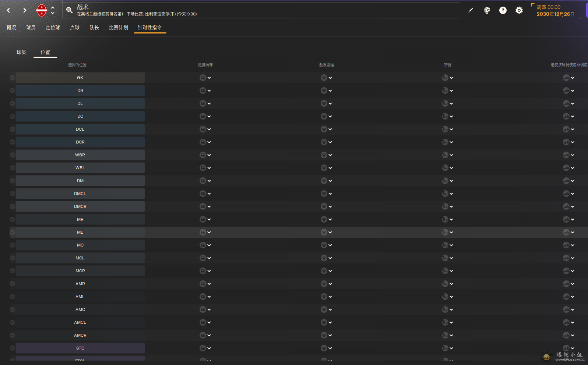Viewport: 588px width, 365px height.
Task: Switch to the 球员 sub-tab
Action: (x=21, y=52)
